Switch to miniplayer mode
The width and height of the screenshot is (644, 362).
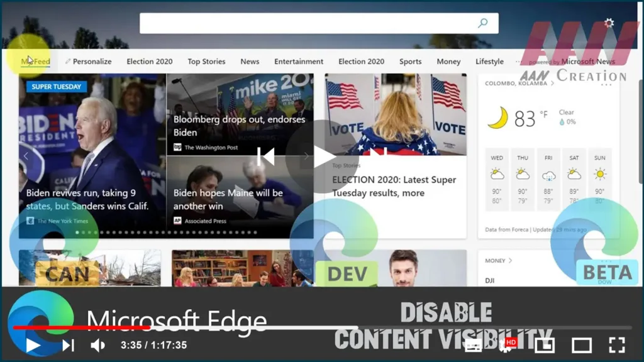545,344
